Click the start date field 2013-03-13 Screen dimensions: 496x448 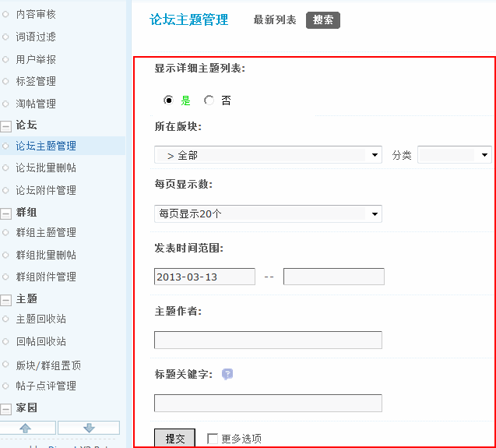click(x=205, y=277)
